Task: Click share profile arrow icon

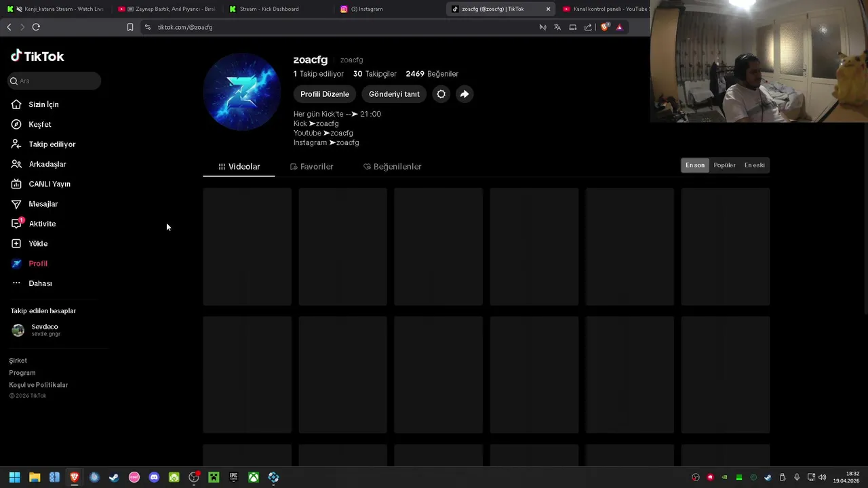Action: pos(464,94)
